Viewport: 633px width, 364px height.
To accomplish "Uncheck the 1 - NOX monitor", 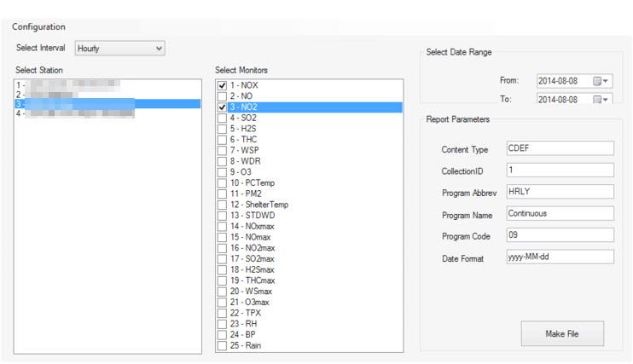I will point(223,86).
